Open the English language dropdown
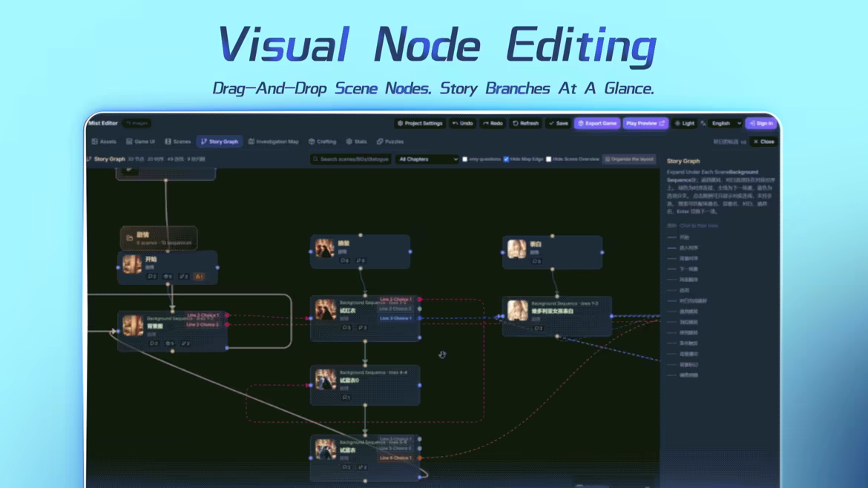Image resolution: width=868 pixels, height=488 pixels. coord(726,123)
